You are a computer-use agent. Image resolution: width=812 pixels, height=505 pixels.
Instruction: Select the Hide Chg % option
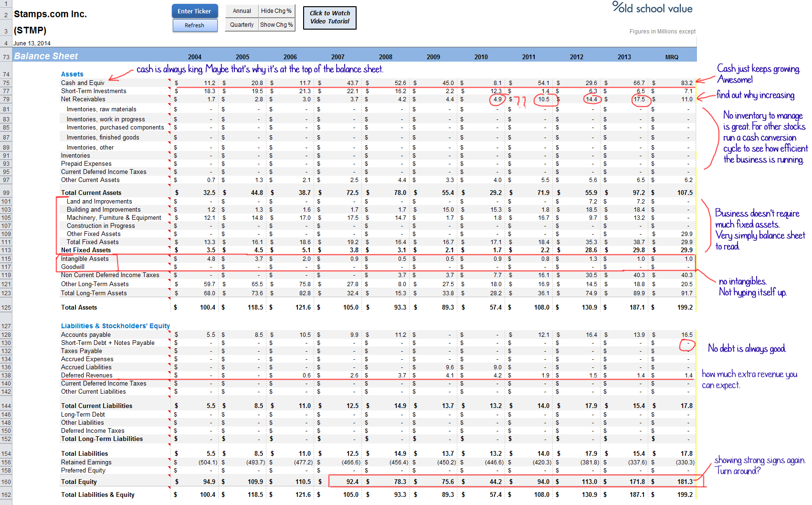(276, 11)
